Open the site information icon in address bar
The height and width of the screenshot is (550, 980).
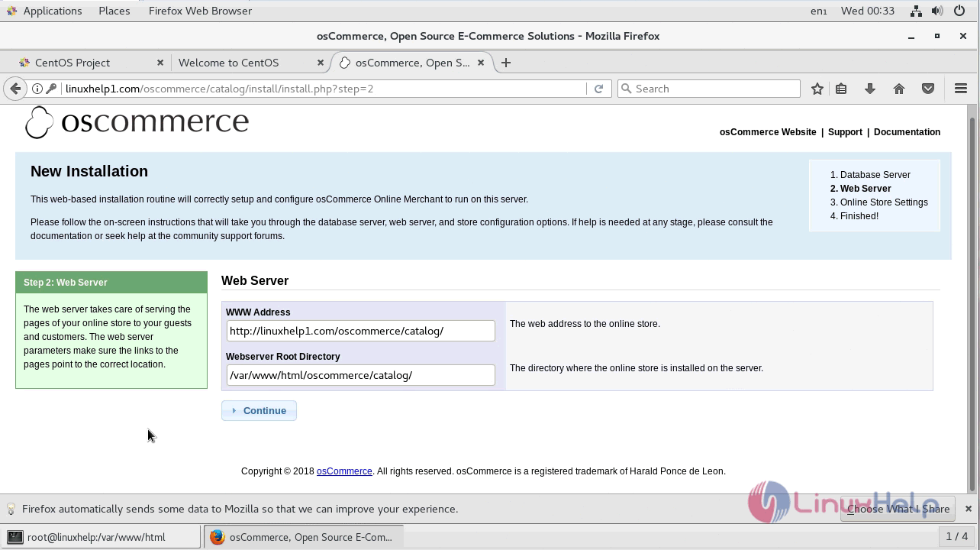tap(37, 89)
